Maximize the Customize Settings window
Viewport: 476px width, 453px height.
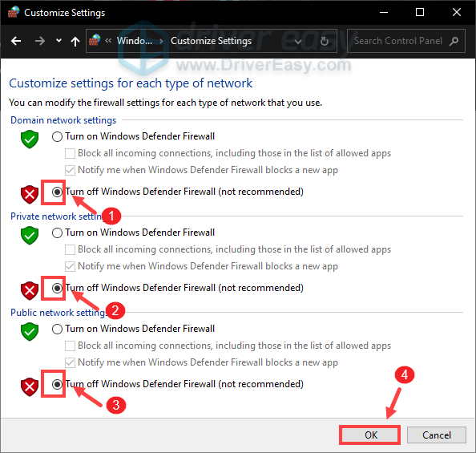[420, 13]
